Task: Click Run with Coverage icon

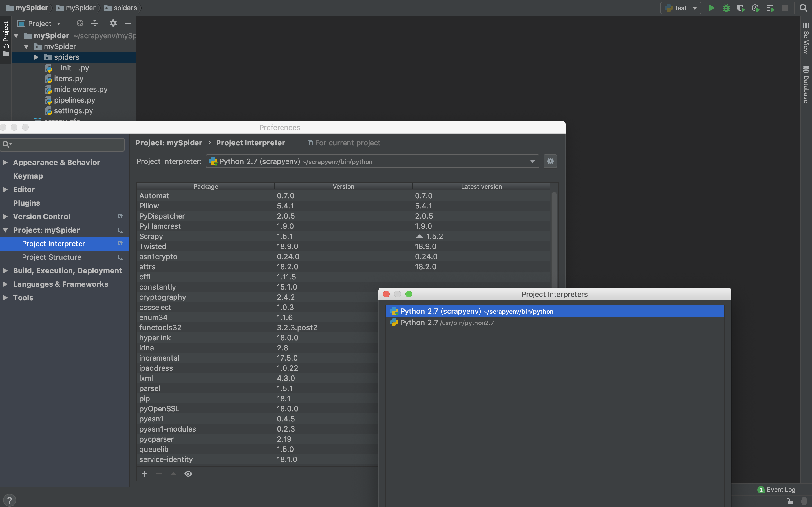Action: (741, 8)
